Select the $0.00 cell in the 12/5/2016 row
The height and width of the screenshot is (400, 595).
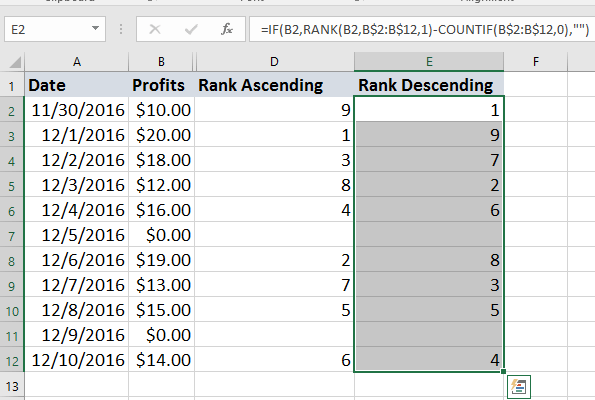(x=162, y=235)
